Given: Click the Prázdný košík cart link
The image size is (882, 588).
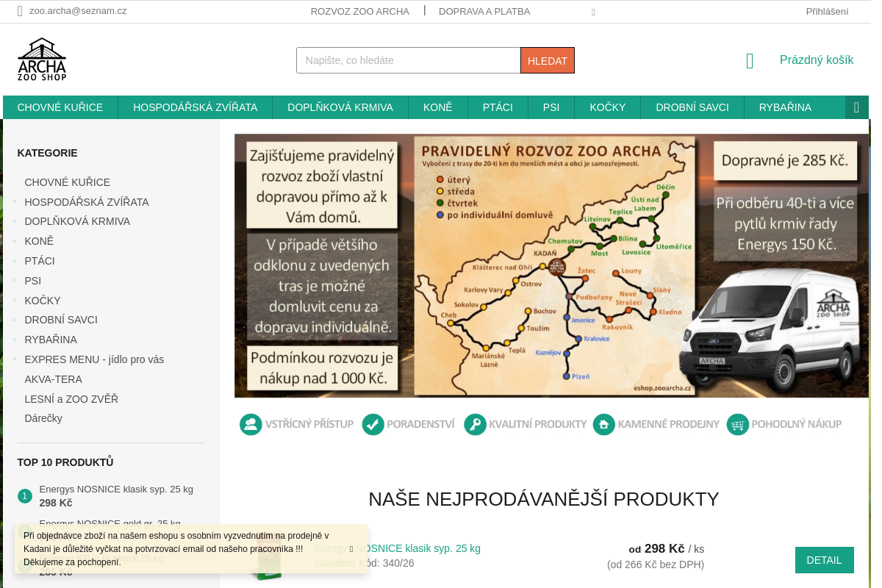Looking at the screenshot, I should 817,60.
